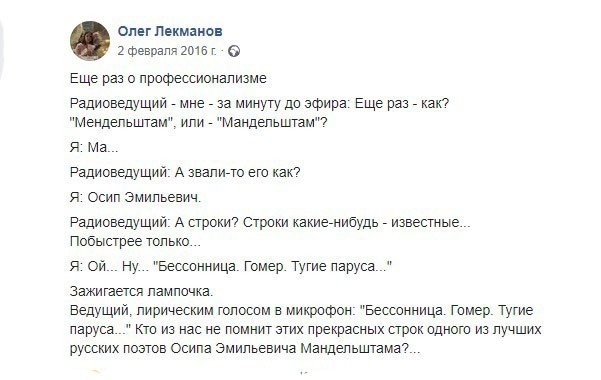
Task: Click the word микрофон in the post
Action: [321, 310]
